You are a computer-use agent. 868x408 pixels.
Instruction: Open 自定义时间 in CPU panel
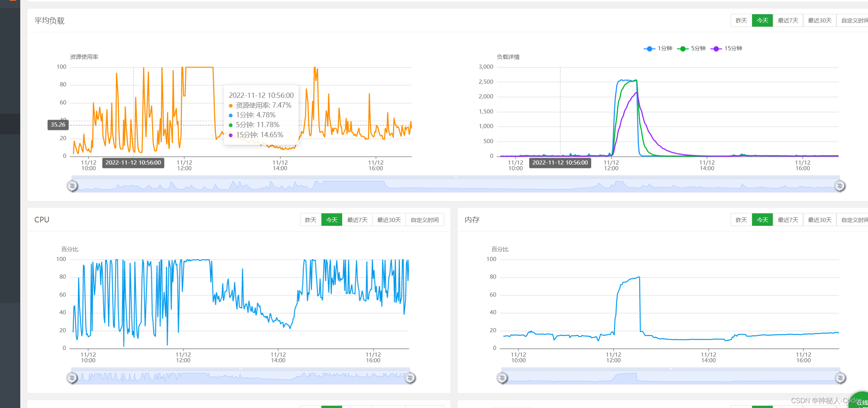pos(425,220)
